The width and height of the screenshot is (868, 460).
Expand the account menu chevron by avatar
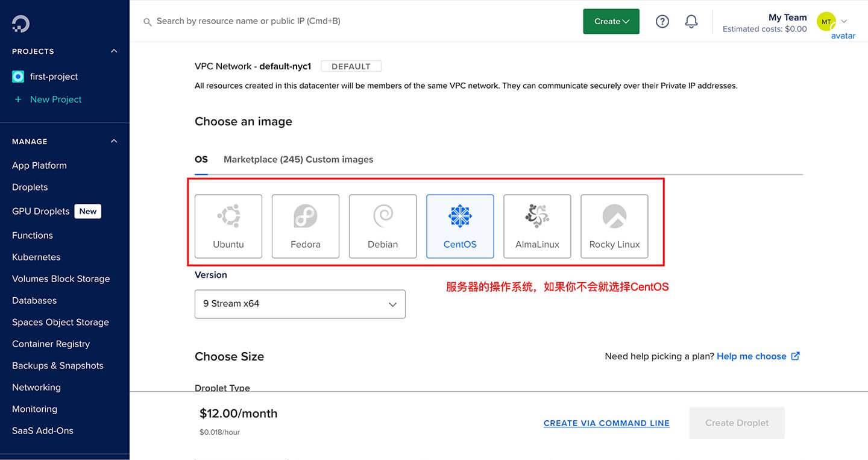point(844,21)
